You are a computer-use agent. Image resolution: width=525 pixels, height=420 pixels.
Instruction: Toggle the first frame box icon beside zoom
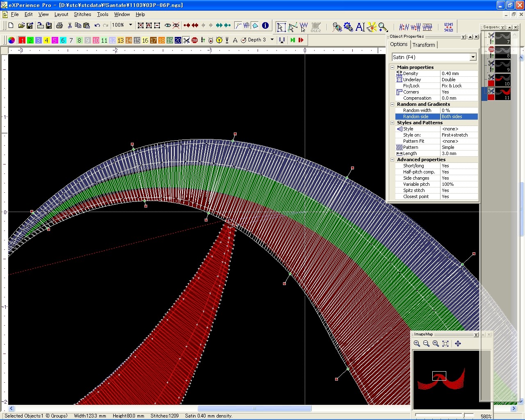(x=141, y=25)
